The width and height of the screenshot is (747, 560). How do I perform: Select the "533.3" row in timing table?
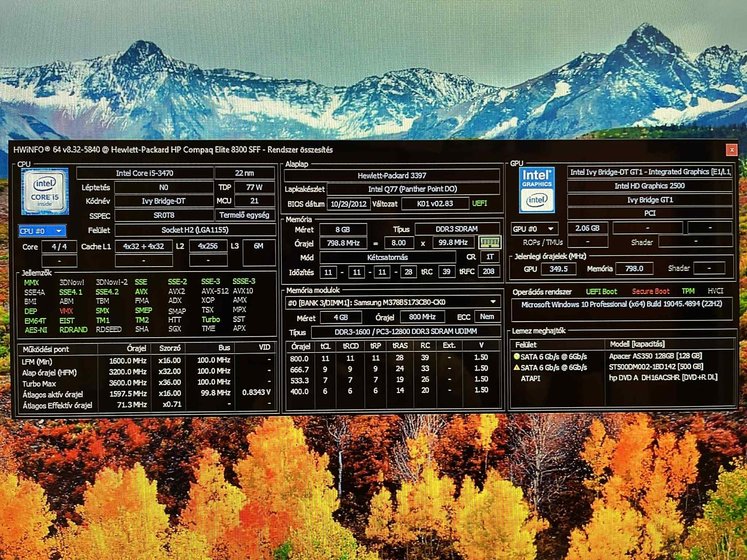[x=393, y=380]
